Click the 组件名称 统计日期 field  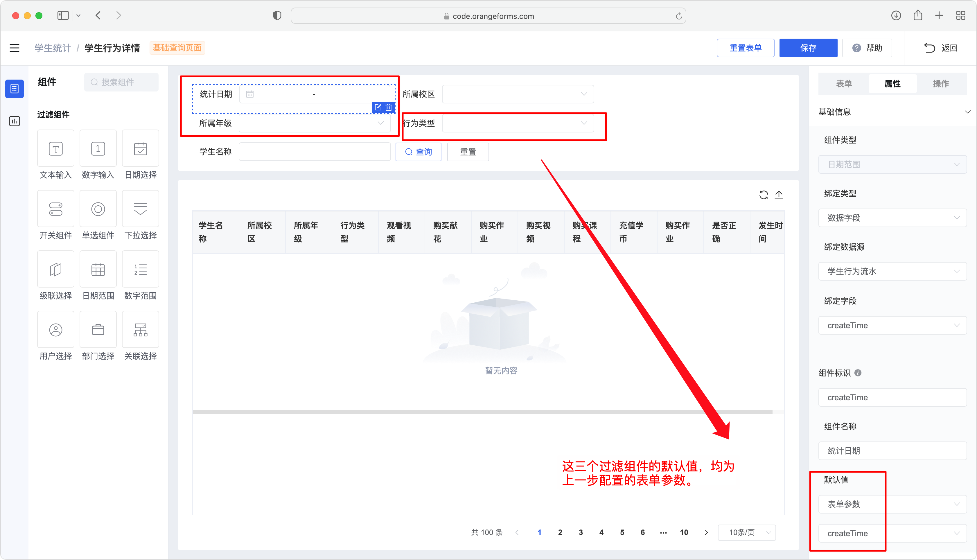click(892, 451)
